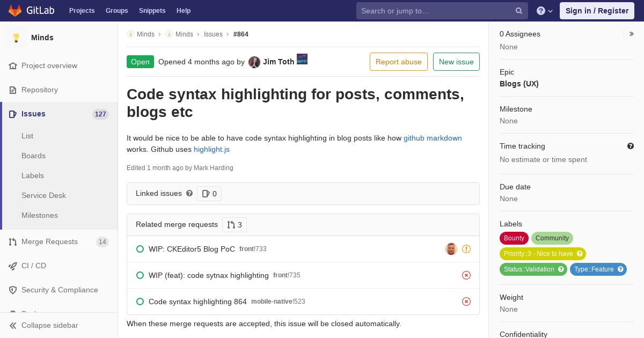Screen dimensions: 644x338
Task: Collapse the right sidebar with double chevron
Action: (632, 34)
